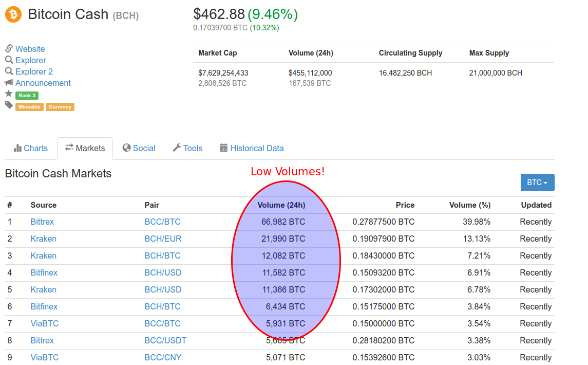Sort by the Source column header
The image size is (588, 365).
click(44, 205)
